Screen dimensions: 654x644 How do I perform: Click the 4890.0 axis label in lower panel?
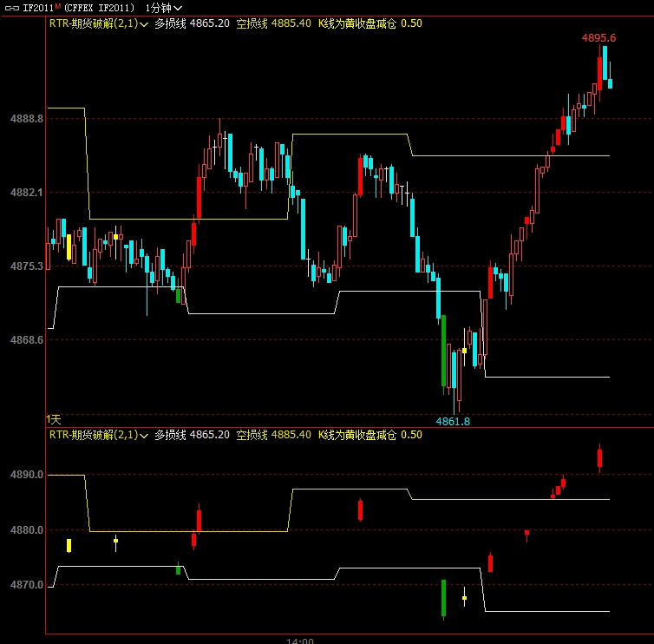pos(27,475)
